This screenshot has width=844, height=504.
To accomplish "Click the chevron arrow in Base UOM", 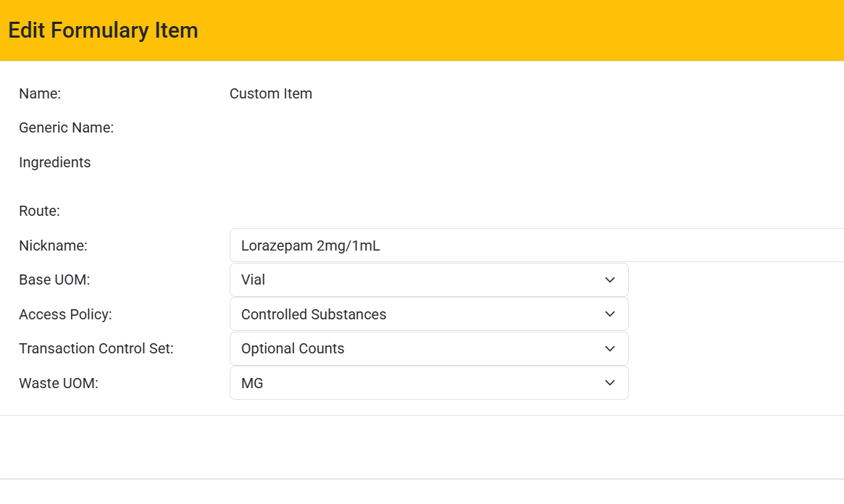I will (609, 280).
